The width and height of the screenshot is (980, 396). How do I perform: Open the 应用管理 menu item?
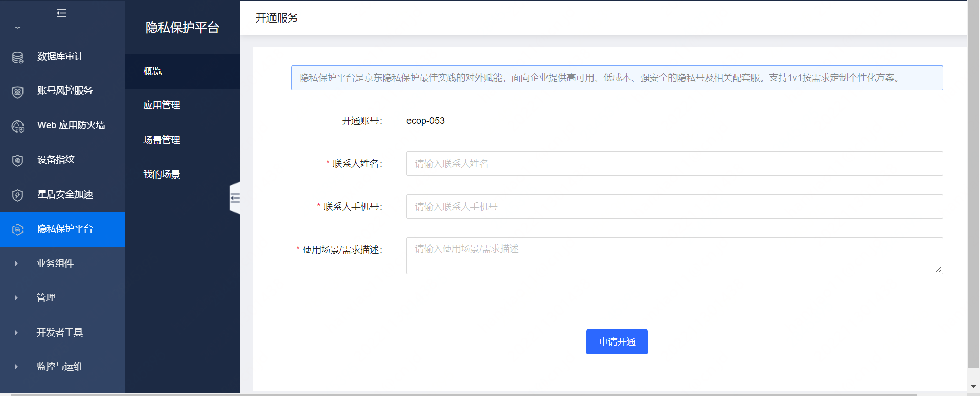(x=162, y=105)
